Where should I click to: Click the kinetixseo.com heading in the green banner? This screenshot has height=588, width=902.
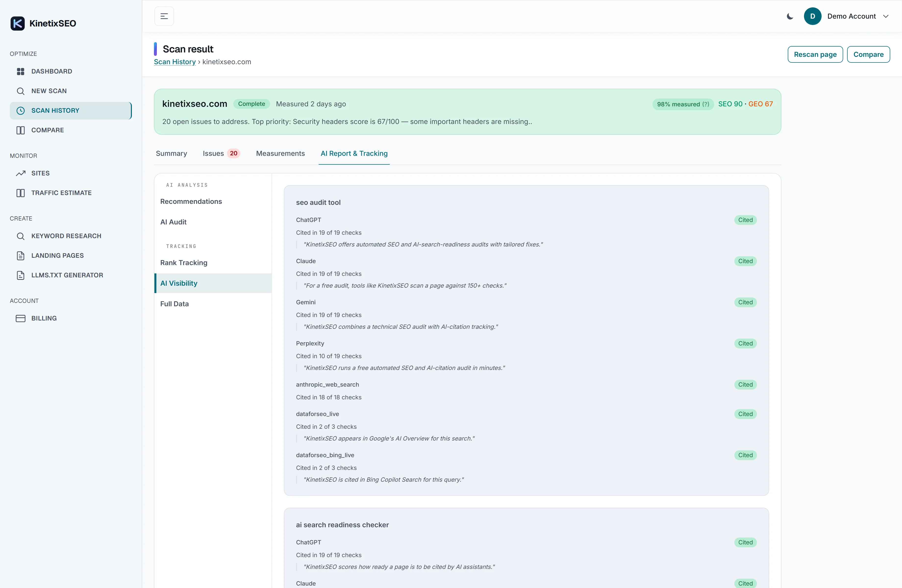click(x=195, y=104)
